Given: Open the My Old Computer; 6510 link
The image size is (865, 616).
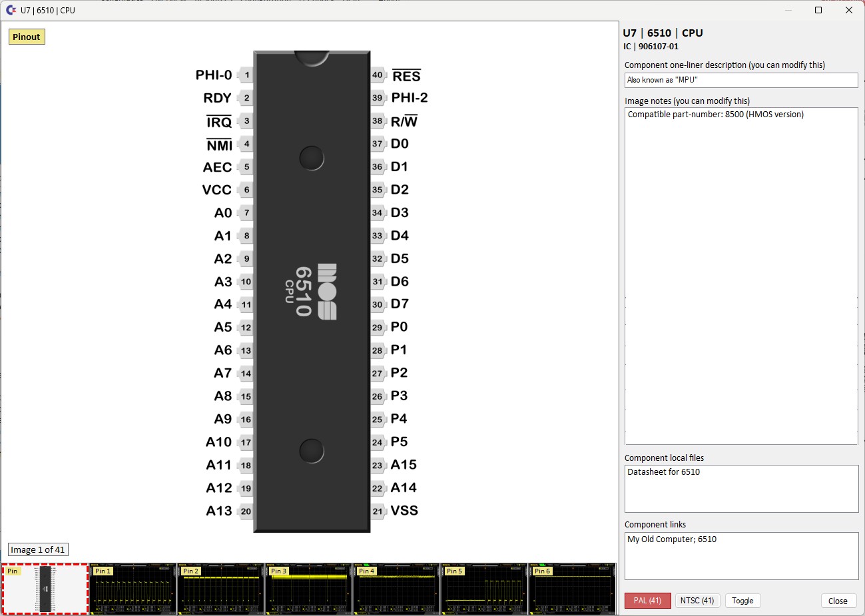Looking at the screenshot, I should coord(672,539).
